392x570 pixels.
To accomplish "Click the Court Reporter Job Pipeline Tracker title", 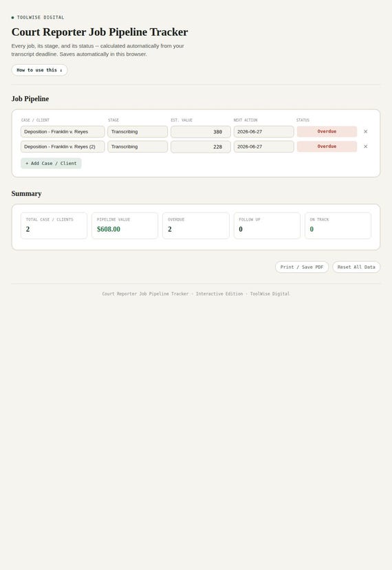I will (100, 32).
